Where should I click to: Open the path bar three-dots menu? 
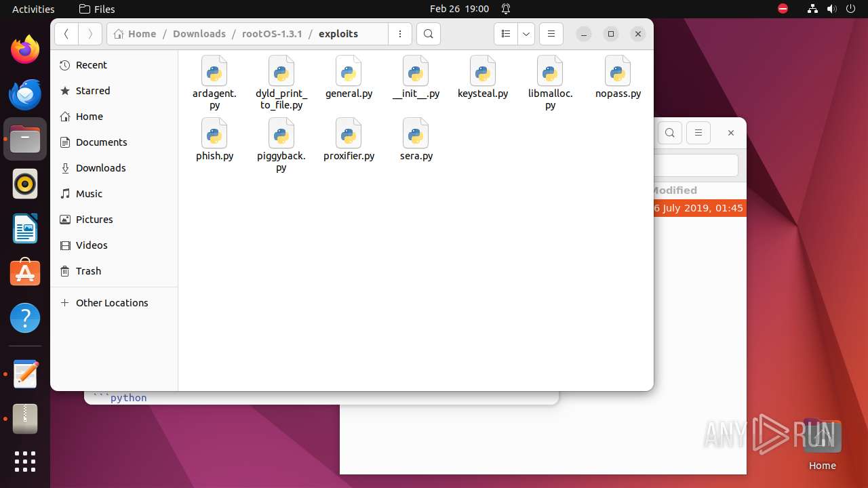click(x=399, y=34)
